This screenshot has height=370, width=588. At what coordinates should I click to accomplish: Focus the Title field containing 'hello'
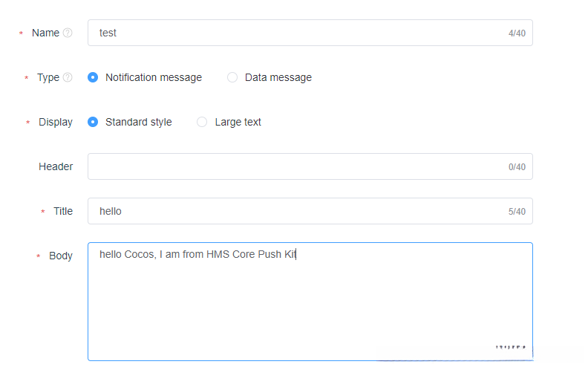pyautogui.click(x=297, y=211)
